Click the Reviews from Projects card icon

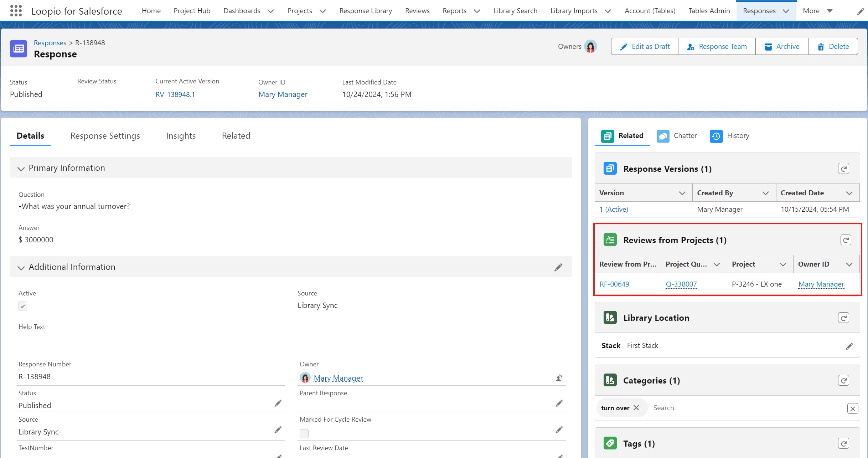[610, 240]
